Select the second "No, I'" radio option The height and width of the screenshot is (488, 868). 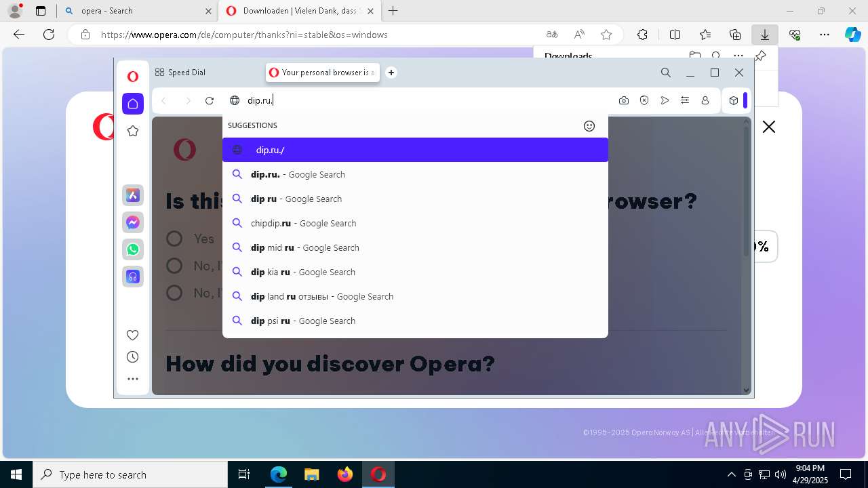point(174,266)
